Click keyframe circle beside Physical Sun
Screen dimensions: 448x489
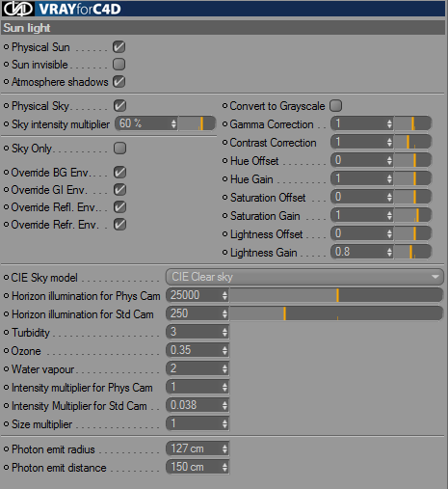(6, 47)
